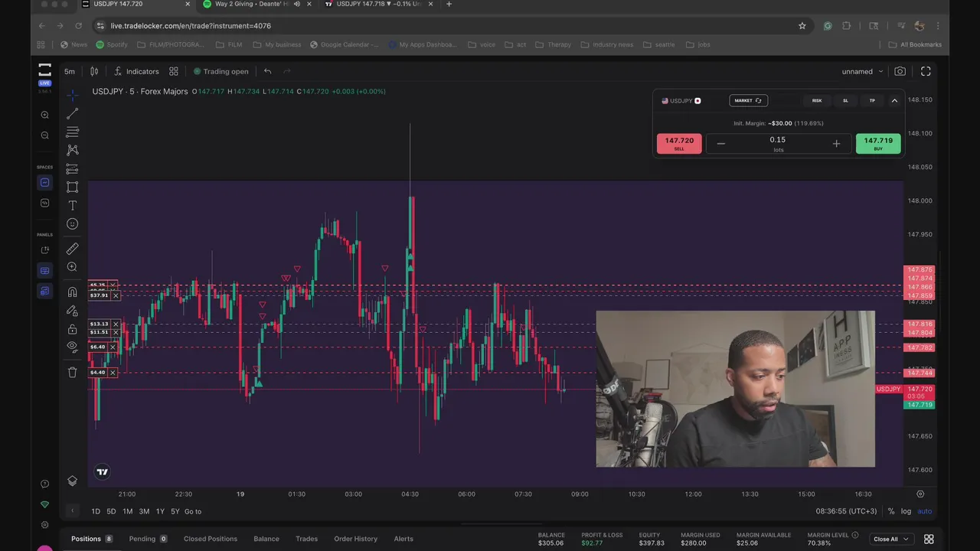Screen dimensions: 980x551
Task: Set chart range to 5Y
Action: pyautogui.click(x=175, y=511)
